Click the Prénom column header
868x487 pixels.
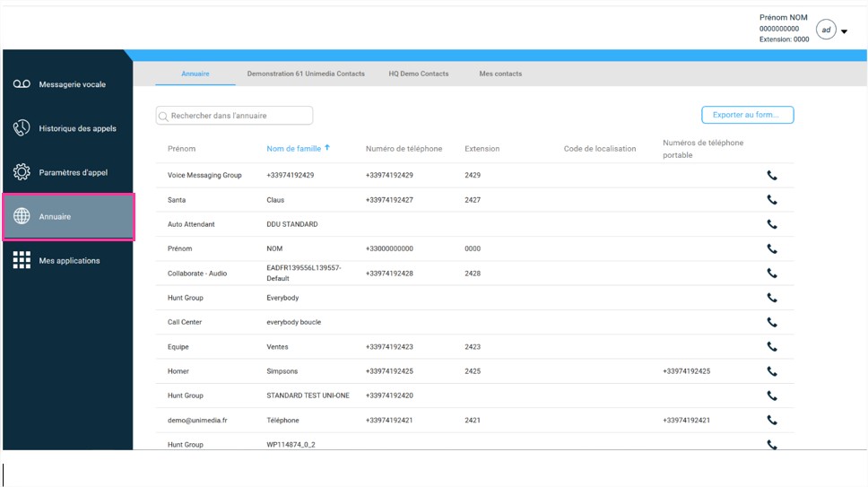[181, 148]
